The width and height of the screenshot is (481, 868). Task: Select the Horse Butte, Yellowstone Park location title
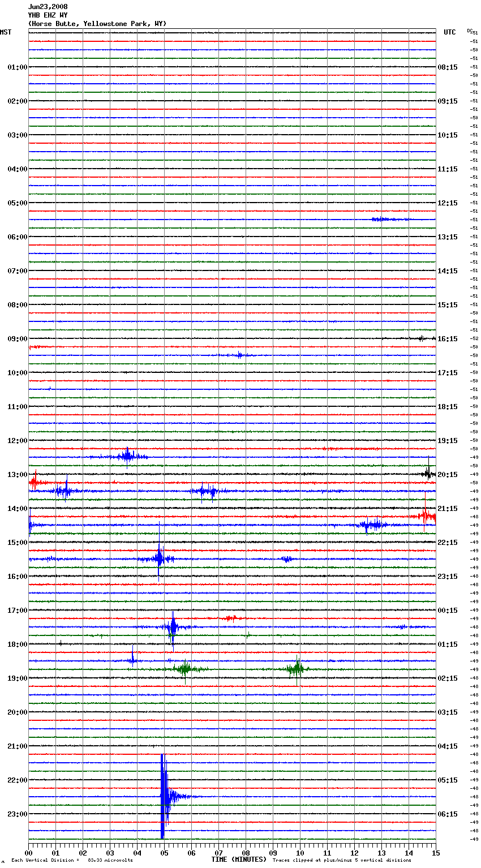[97, 24]
